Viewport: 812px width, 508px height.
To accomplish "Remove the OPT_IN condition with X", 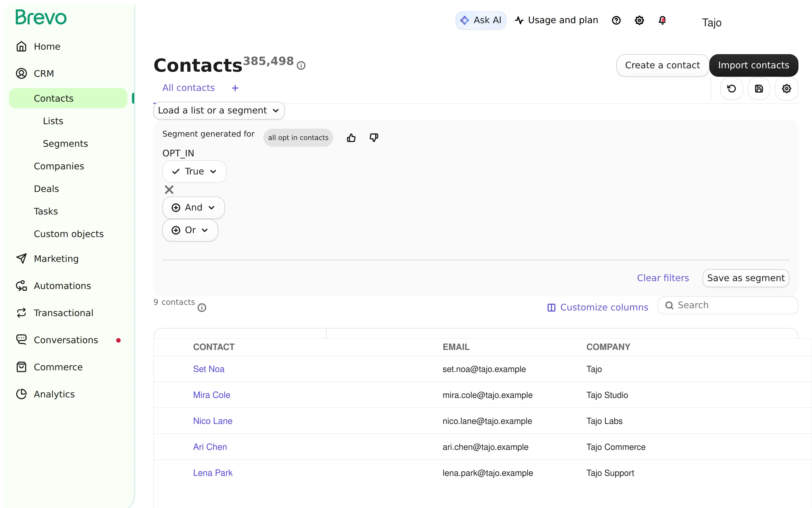I will coord(169,189).
